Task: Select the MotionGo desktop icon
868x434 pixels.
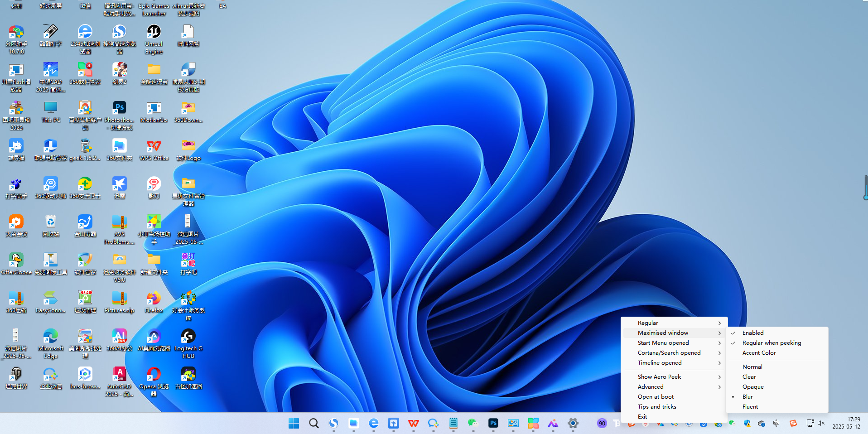Action: pos(154,112)
